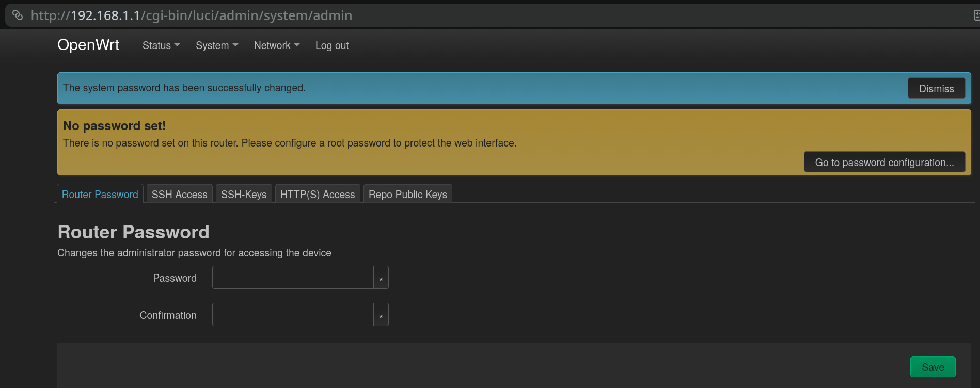The width and height of the screenshot is (980, 388).
Task: Focus the Password input field
Action: coord(293,278)
